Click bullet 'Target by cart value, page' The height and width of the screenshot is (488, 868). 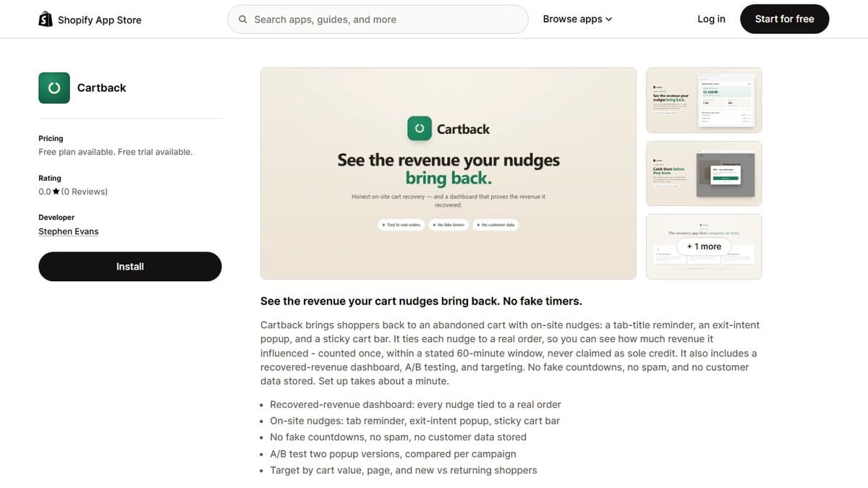coord(404,470)
